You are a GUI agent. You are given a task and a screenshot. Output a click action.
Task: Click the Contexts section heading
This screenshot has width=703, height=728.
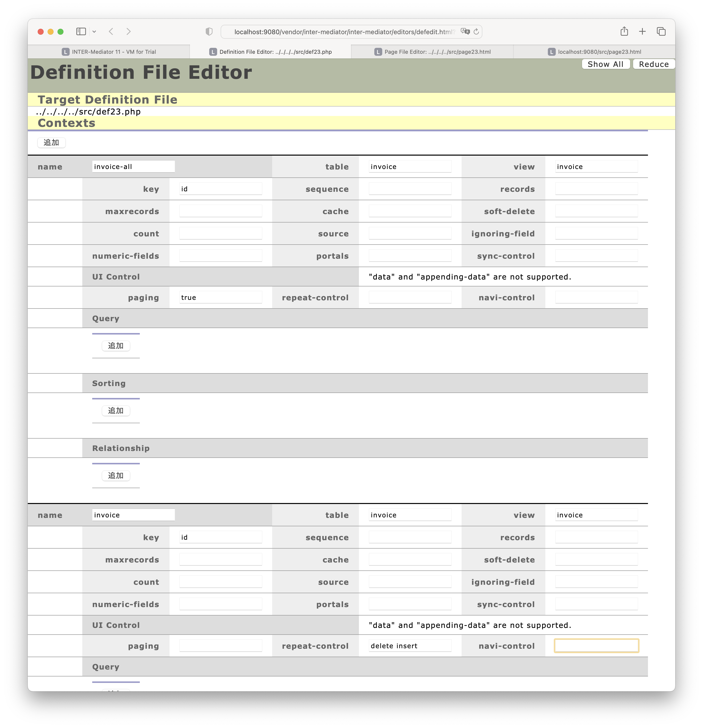[x=66, y=123]
